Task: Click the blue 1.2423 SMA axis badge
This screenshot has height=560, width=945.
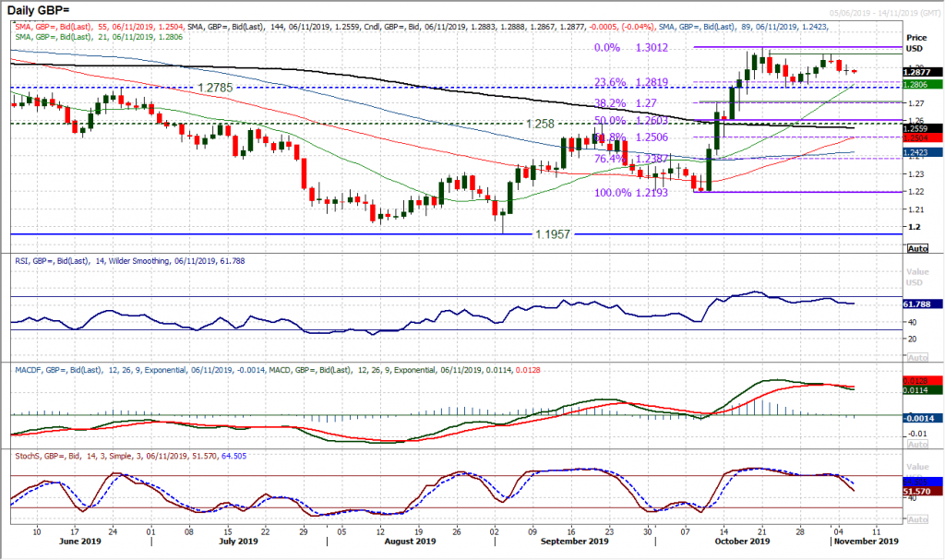Action: [x=916, y=150]
